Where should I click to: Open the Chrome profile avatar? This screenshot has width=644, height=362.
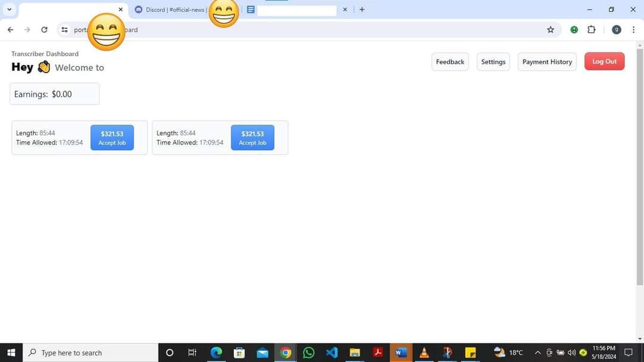pos(616,30)
